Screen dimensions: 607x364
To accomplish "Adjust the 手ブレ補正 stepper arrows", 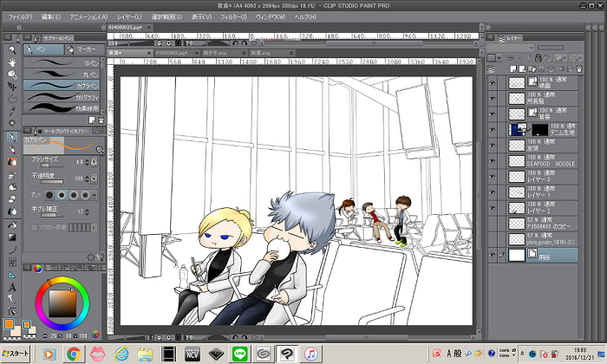I will coord(87,212).
